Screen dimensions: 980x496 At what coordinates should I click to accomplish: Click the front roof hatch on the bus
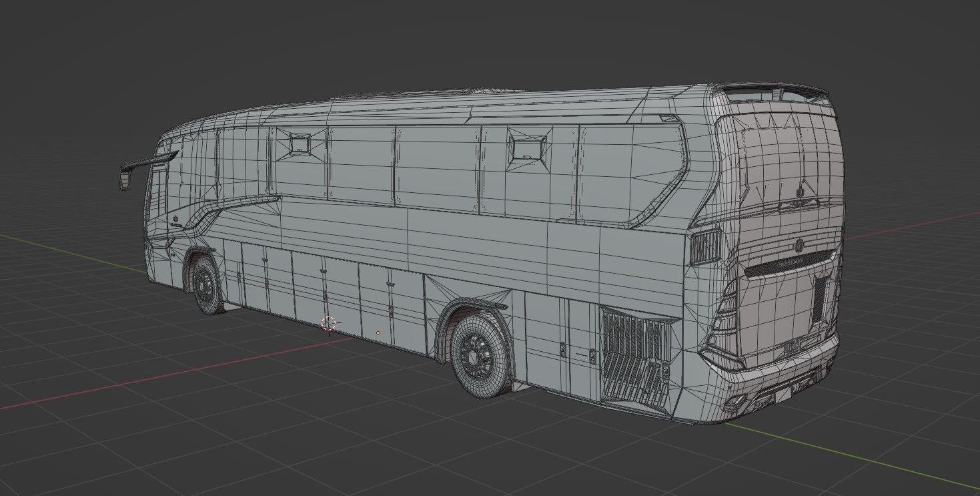click(300, 144)
